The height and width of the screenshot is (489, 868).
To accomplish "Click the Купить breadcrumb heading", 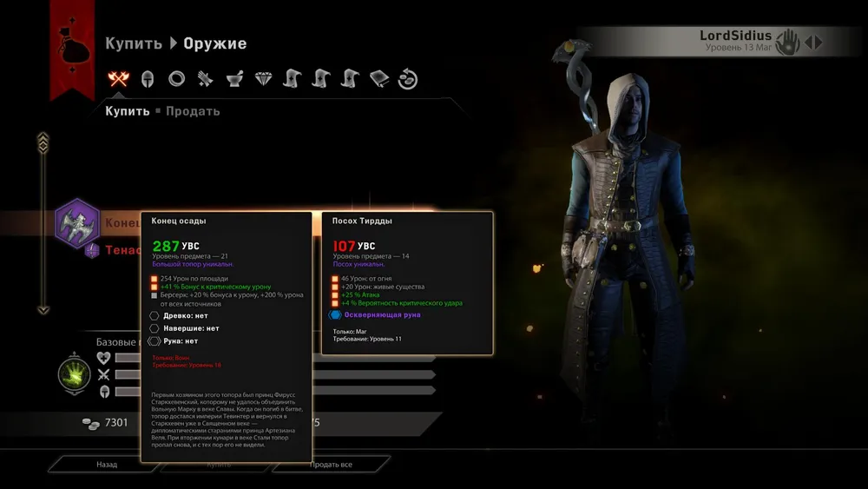I will [x=134, y=43].
